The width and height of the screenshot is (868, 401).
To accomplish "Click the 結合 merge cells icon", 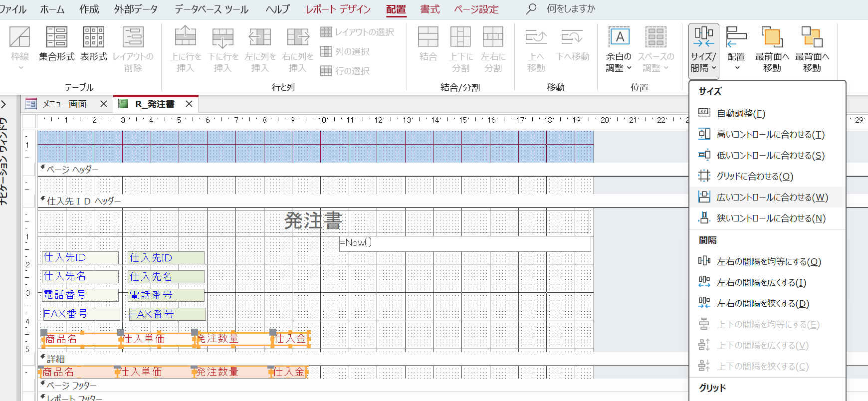I will 428,37.
